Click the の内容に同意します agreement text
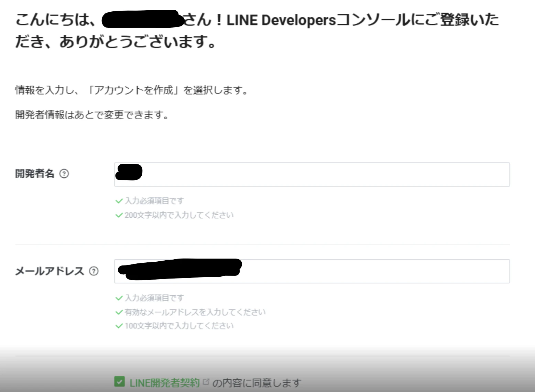This screenshot has height=392, width=535. 256,383
